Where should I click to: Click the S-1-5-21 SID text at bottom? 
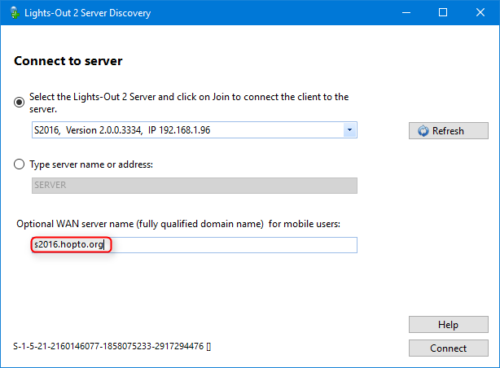click(112, 346)
